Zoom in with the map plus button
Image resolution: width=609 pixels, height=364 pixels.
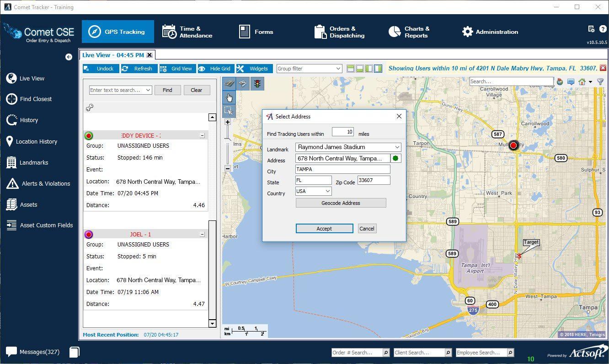coord(228,122)
